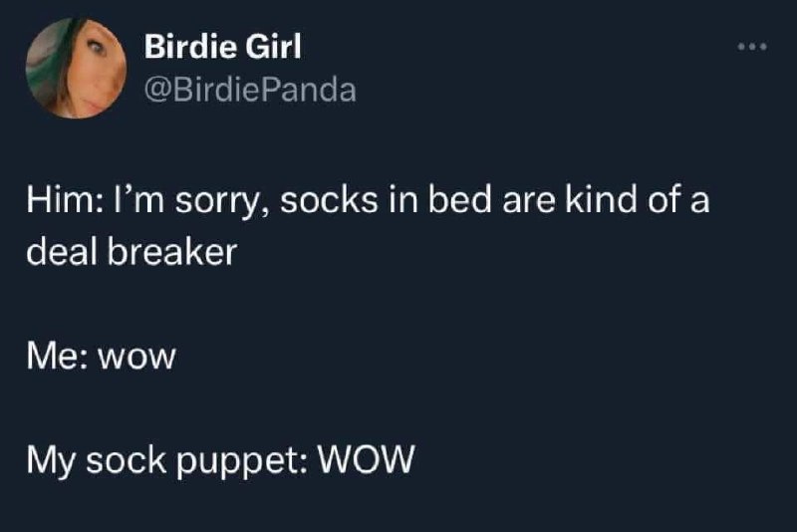797x532 pixels.
Task: Select the uppercase 'WOW' word
Action: (367, 459)
